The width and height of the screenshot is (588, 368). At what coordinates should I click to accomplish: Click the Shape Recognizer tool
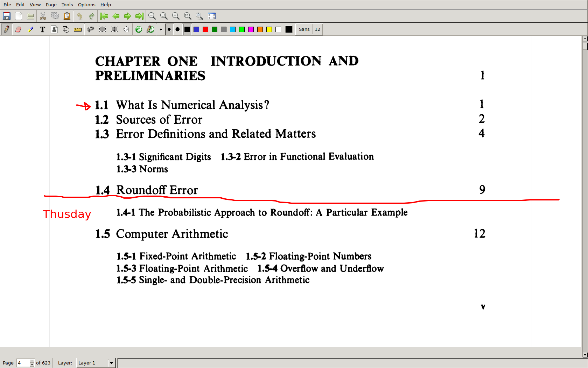(66, 29)
